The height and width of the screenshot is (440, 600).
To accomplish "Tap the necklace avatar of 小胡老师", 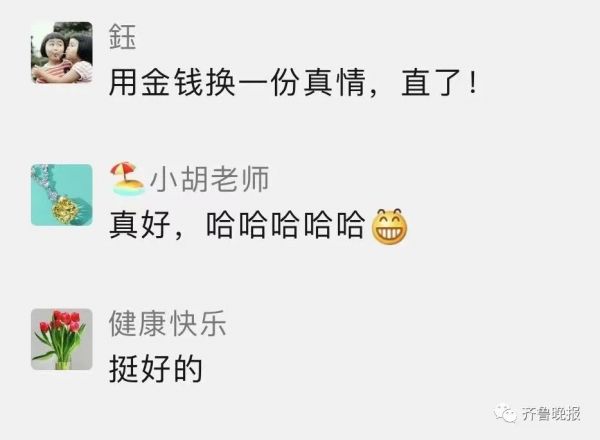I will click(x=62, y=195).
